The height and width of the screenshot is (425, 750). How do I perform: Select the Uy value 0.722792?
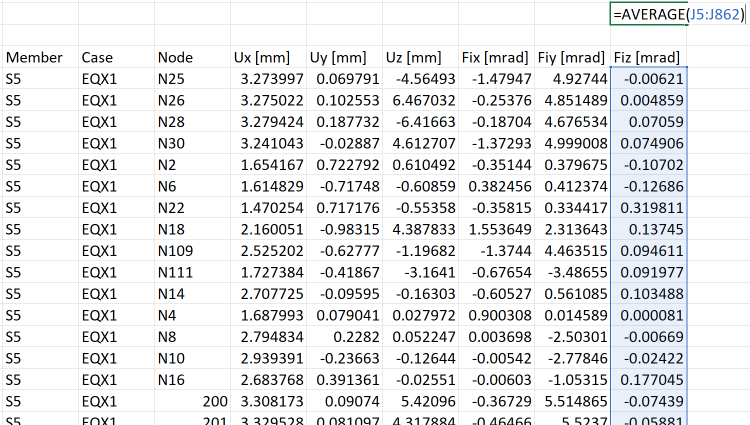pyautogui.click(x=344, y=165)
